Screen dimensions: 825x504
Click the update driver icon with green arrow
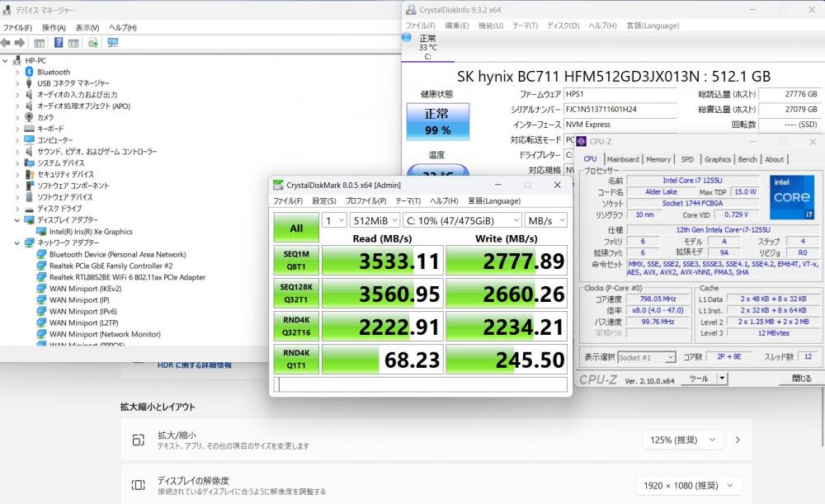click(x=92, y=43)
